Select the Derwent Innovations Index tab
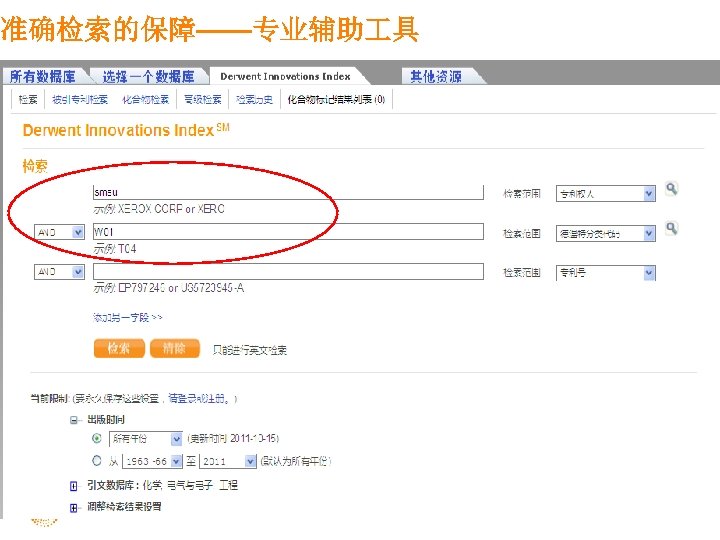The height and width of the screenshot is (540, 720). click(x=286, y=77)
